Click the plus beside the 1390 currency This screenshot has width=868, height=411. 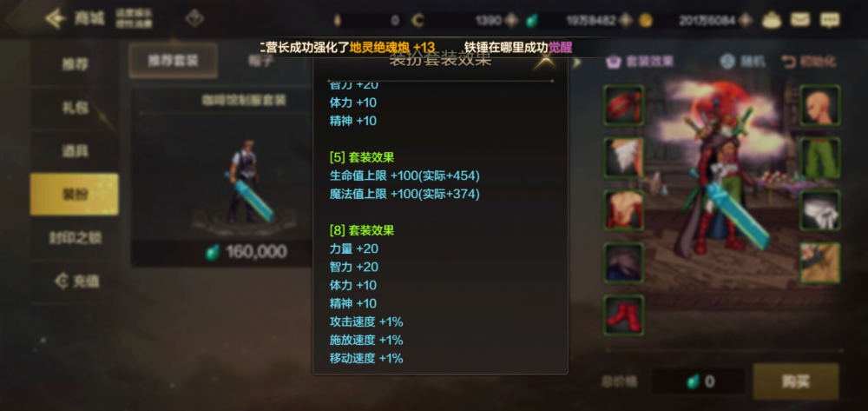coord(511,21)
